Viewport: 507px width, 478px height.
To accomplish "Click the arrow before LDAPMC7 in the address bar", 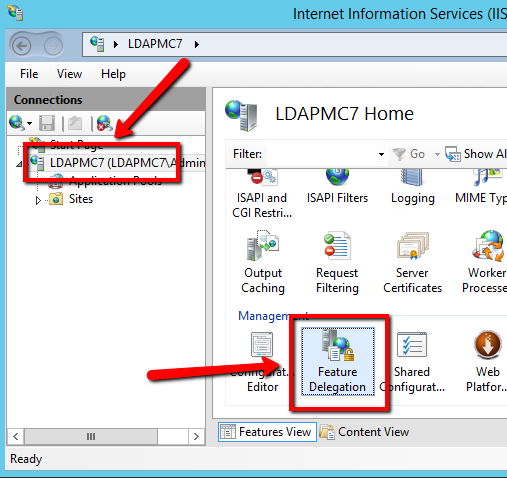I will (115, 44).
